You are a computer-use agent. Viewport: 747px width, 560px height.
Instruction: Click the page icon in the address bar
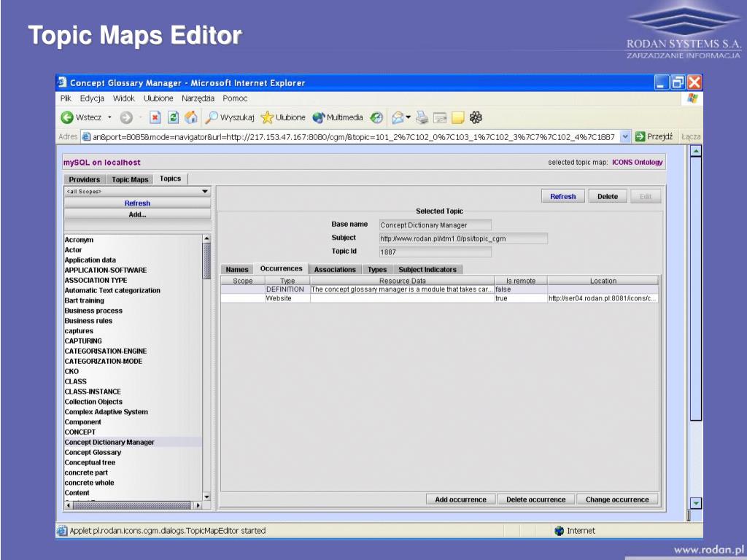(x=86, y=136)
